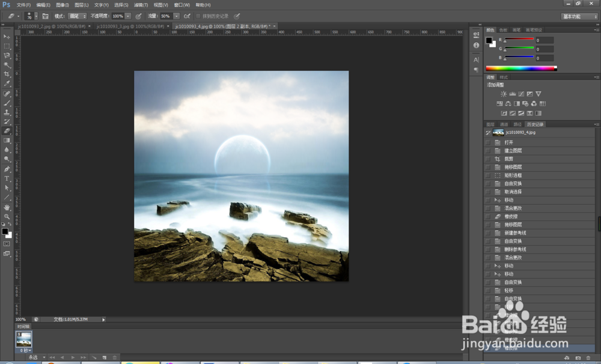Add a Curves adjustment
The width and height of the screenshot is (601, 364).
pos(521,94)
